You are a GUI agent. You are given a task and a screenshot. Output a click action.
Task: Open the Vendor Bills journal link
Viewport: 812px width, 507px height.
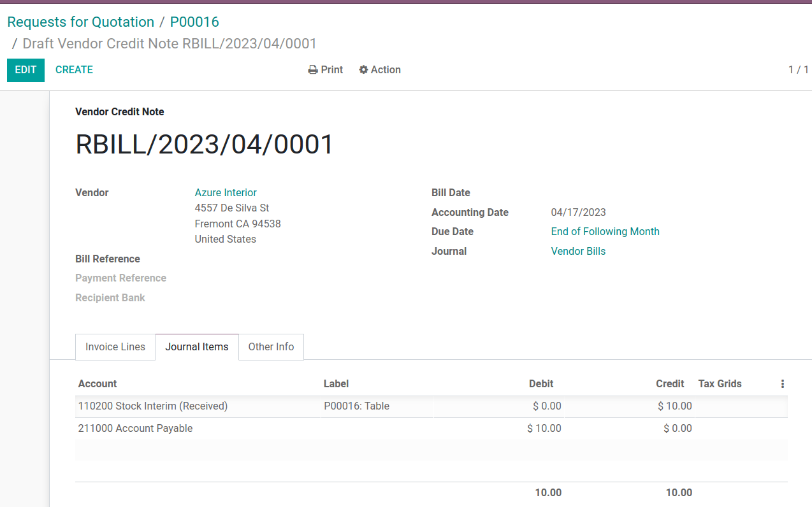(578, 252)
